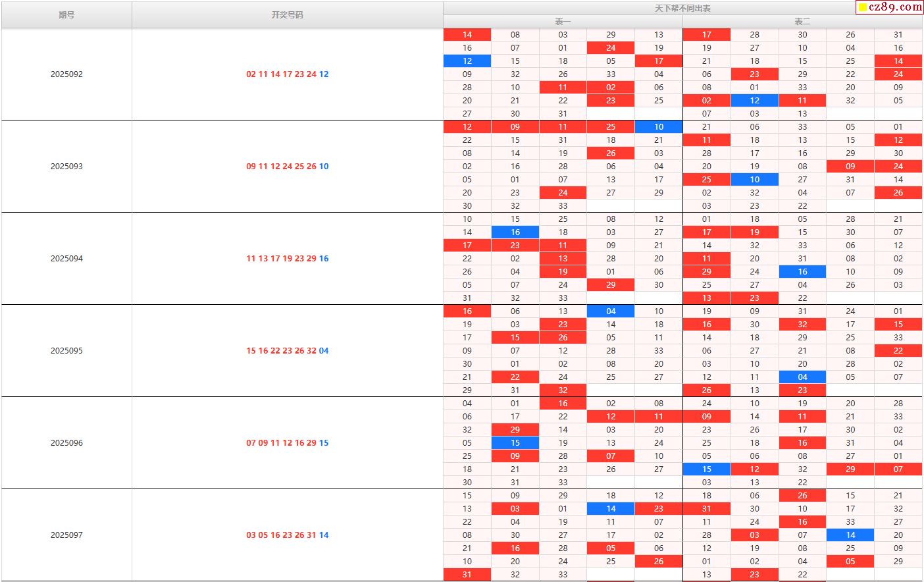Select blue 14 cell in 表二 for period 2025097
924x582 pixels.
click(x=850, y=535)
